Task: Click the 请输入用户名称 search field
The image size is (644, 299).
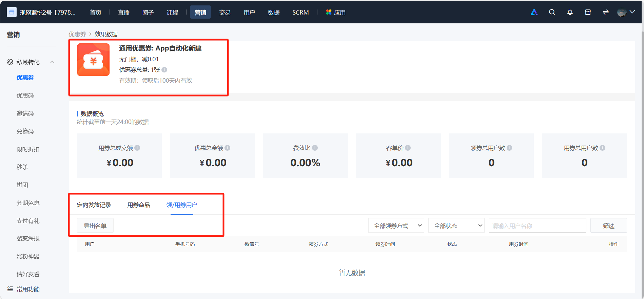Action: 537,226
